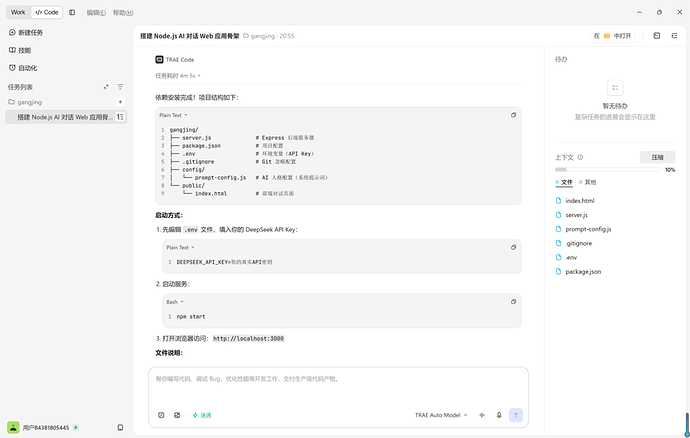The height and width of the screenshot is (438, 690).
Task: Open the 技能 section
Action: [20, 50]
